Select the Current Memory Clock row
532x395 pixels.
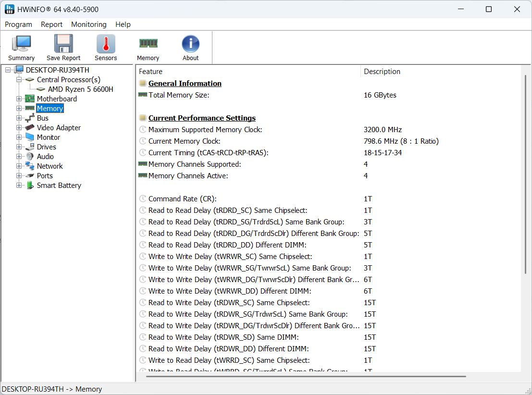click(184, 141)
